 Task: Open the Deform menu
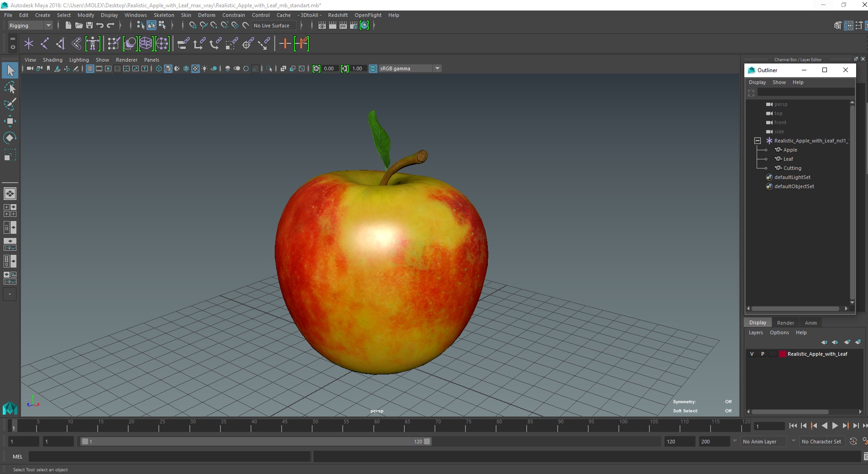pos(207,15)
